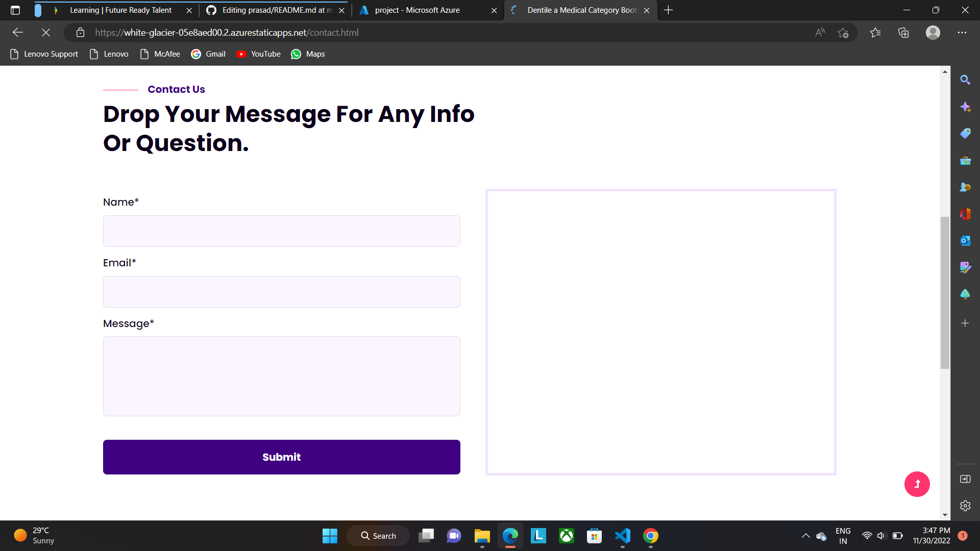Open the Read Aloud icon in address bar

[820, 33]
